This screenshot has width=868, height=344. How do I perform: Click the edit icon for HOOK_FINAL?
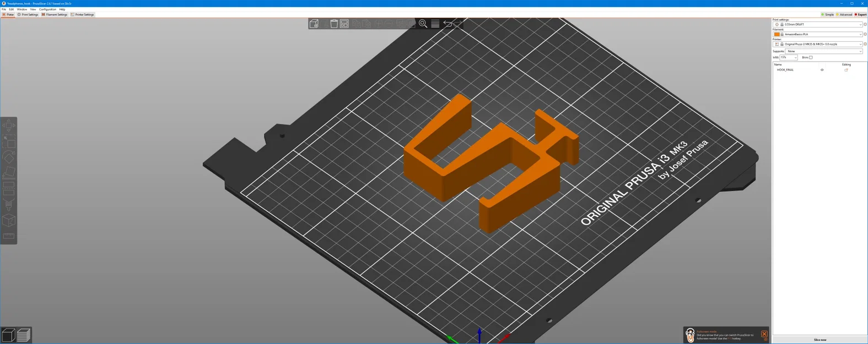pos(846,70)
